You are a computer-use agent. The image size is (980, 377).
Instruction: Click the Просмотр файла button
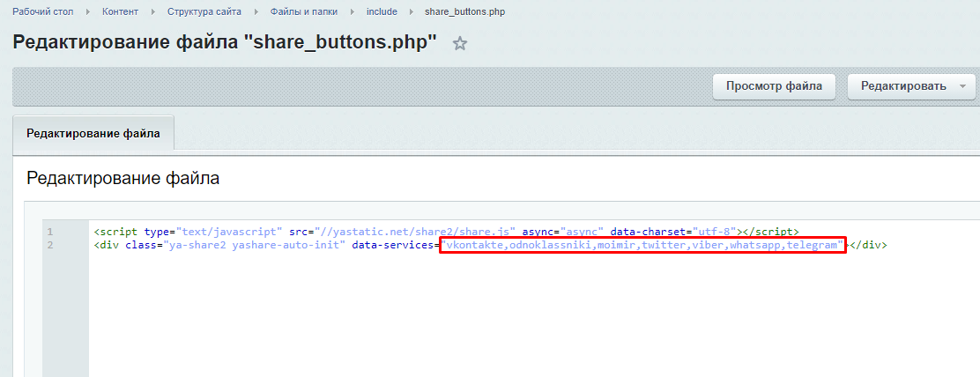(x=774, y=86)
